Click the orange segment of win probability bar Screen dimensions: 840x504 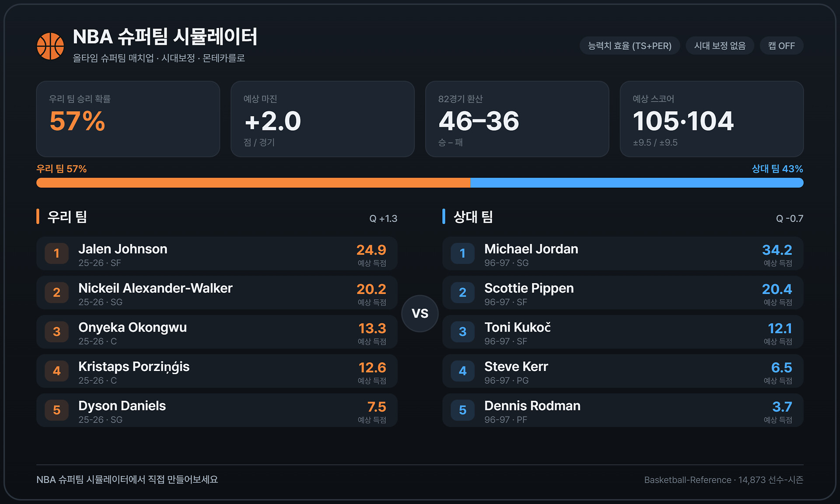point(253,183)
